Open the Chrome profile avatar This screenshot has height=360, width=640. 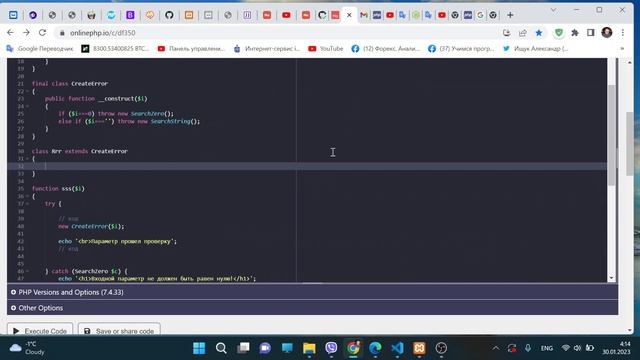(607, 33)
